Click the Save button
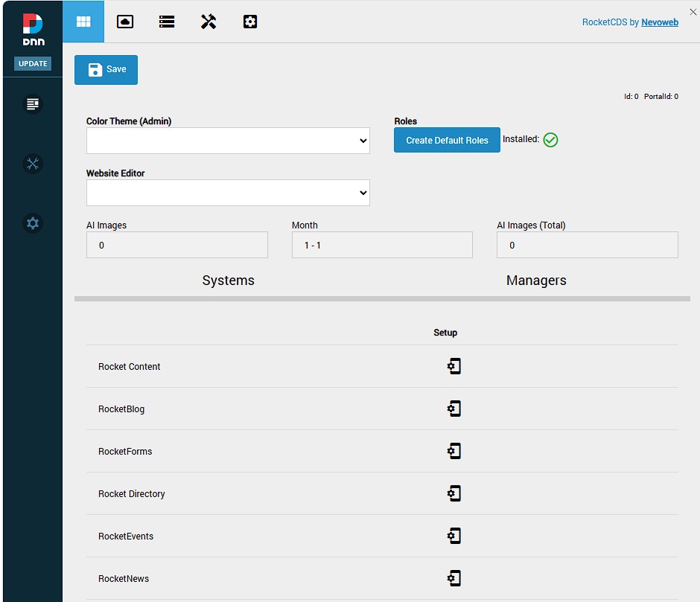The height and width of the screenshot is (602, 700). tap(106, 70)
